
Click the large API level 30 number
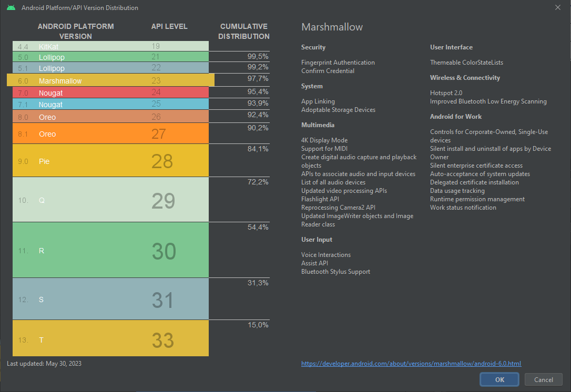(164, 251)
